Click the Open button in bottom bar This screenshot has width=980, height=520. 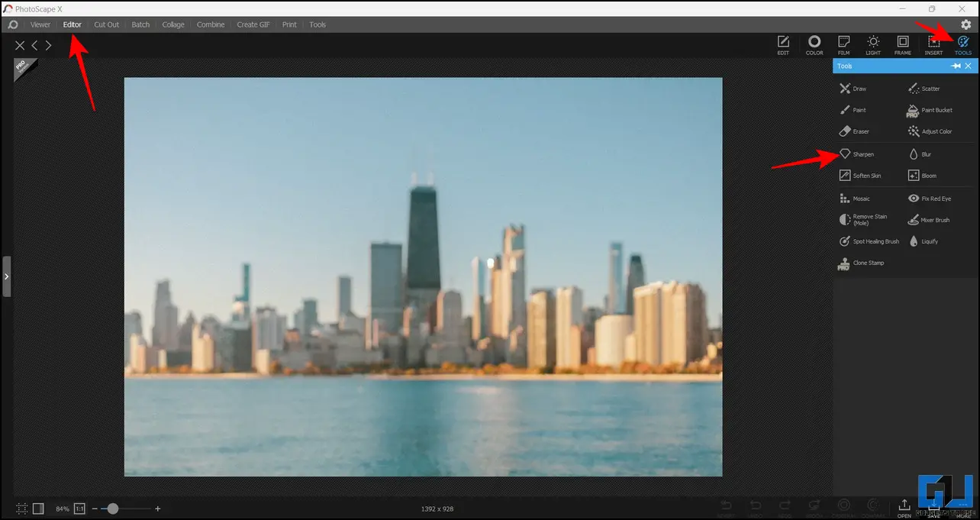point(904,508)
